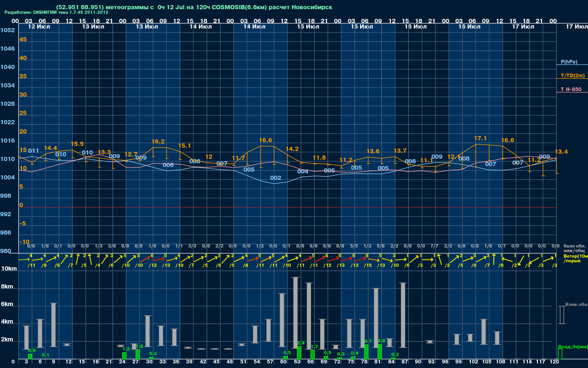Viewport: 588px width, 368px height.
Task: Click the 'Ветер(10м) /порыв' legend label
Action: click(576, 258)
